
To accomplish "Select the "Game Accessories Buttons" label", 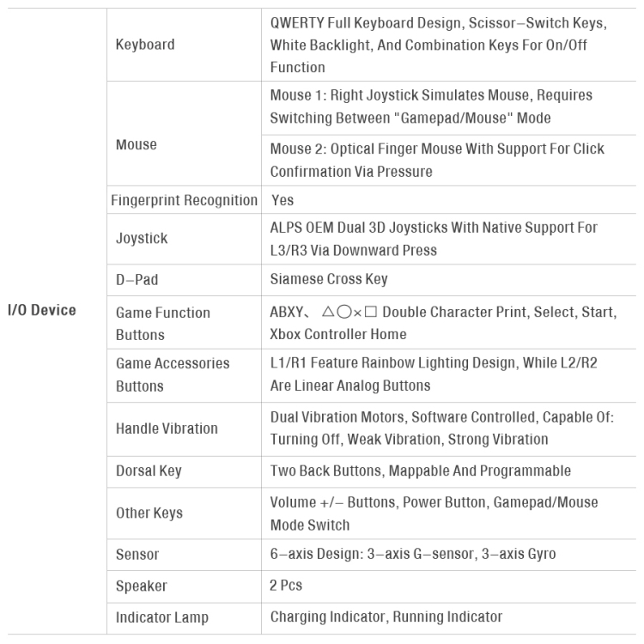I will tap(173, 374).
